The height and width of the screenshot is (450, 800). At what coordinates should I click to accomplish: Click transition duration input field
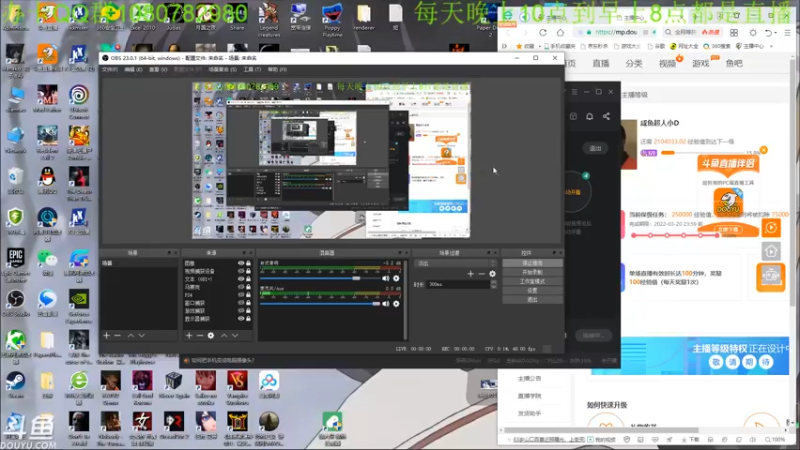[458, 284]
